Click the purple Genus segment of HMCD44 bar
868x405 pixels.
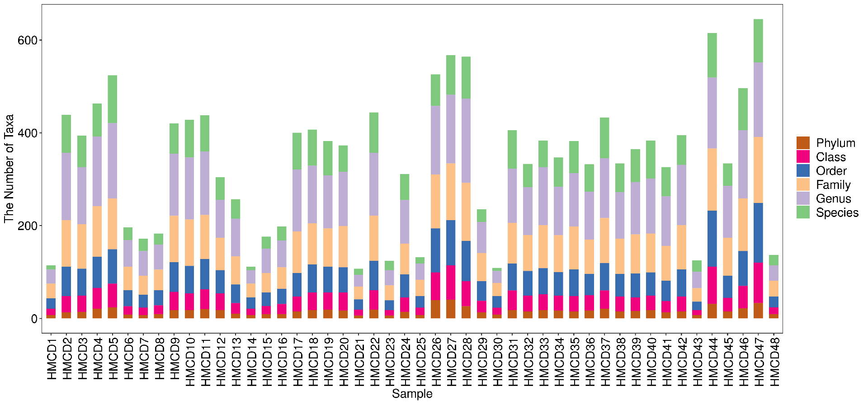(712, 113)
